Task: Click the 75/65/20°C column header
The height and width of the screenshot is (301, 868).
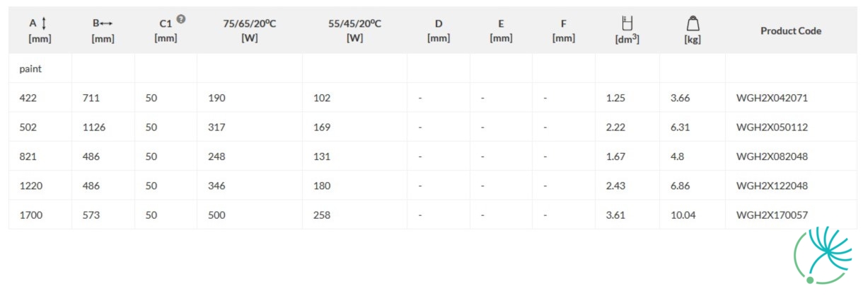Action: [249, 30]
